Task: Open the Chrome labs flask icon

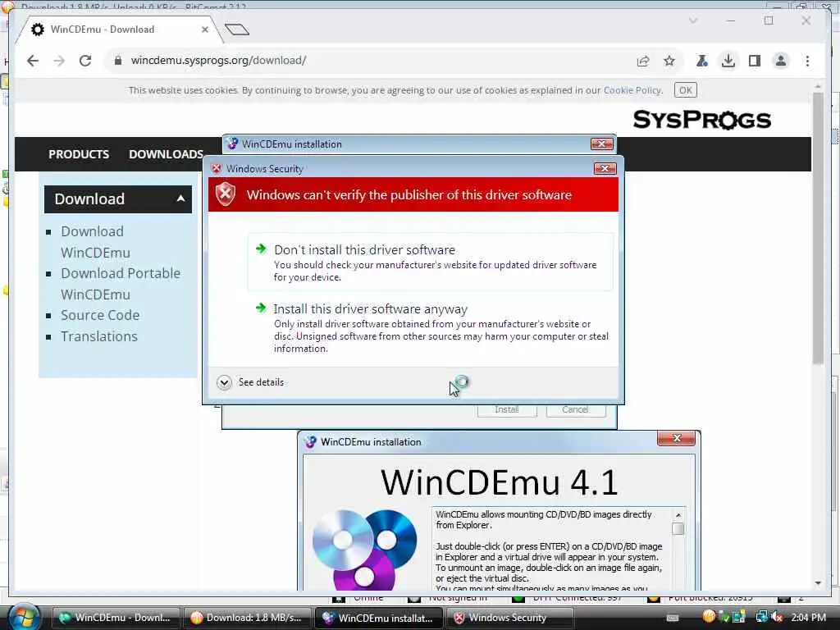Action: tap(702, 61)
